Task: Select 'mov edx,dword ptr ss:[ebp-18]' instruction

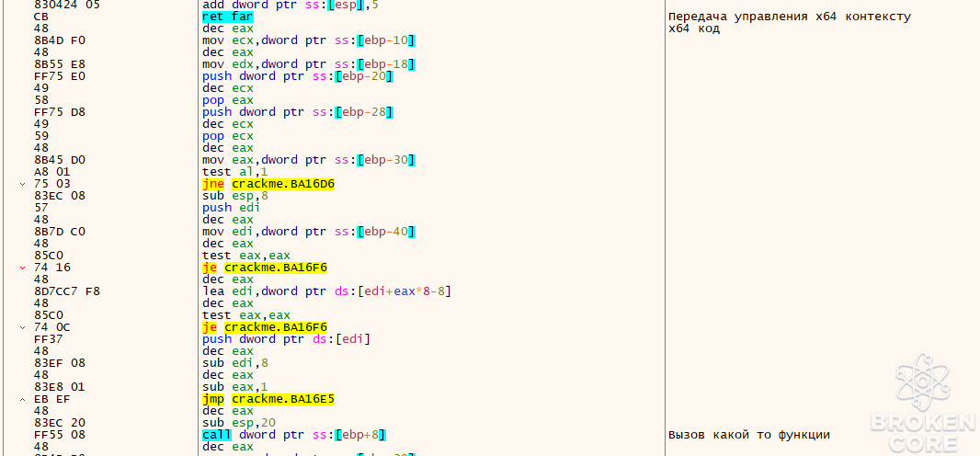Action: click(x=310, y=64)
